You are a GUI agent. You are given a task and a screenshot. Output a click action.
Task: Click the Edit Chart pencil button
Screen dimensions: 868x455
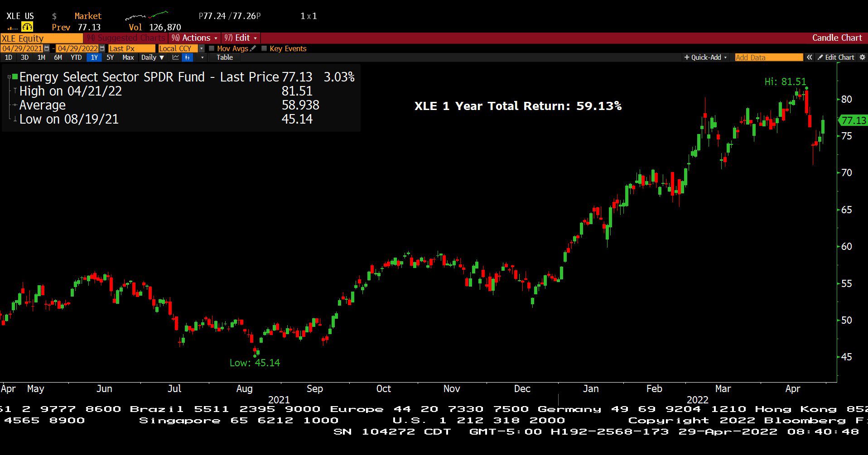tap(836, 57)
